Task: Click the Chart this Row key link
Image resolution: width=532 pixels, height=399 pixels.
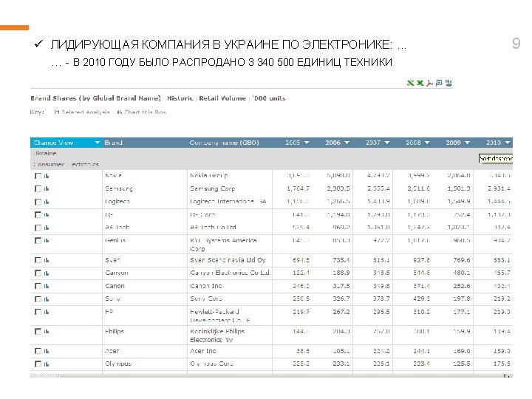Action: [x=141, y=112]
